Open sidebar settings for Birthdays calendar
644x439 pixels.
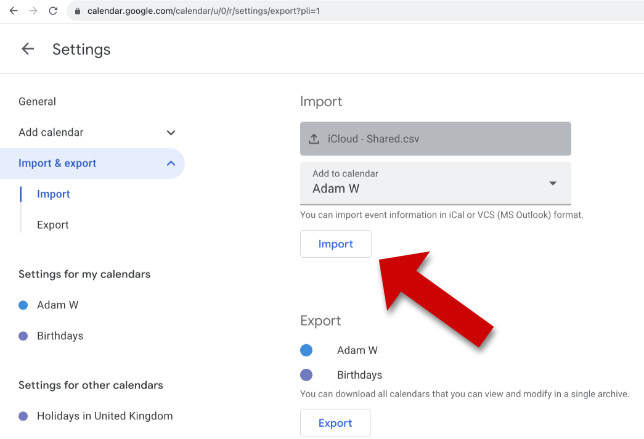(x=60, y=336)
